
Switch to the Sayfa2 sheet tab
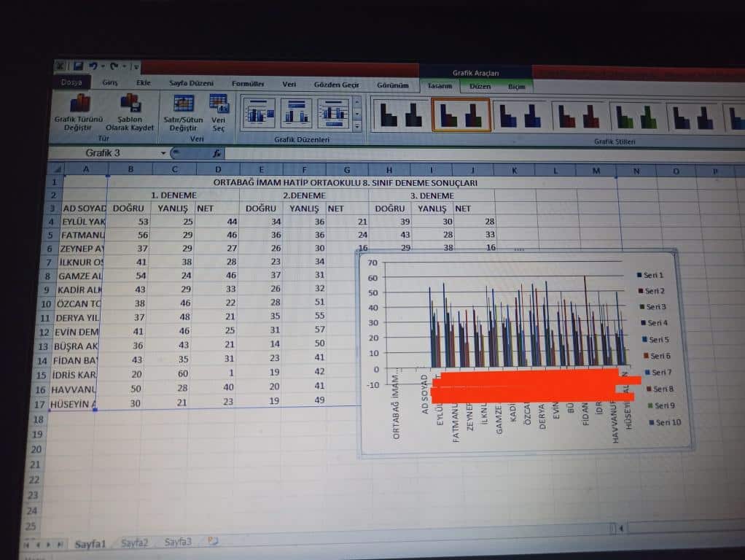135,542
